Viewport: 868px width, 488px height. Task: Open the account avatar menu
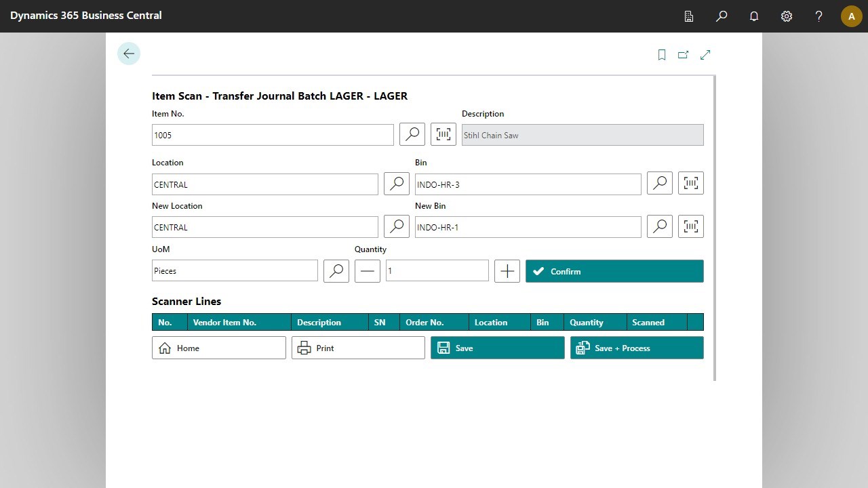click(851, 16)
